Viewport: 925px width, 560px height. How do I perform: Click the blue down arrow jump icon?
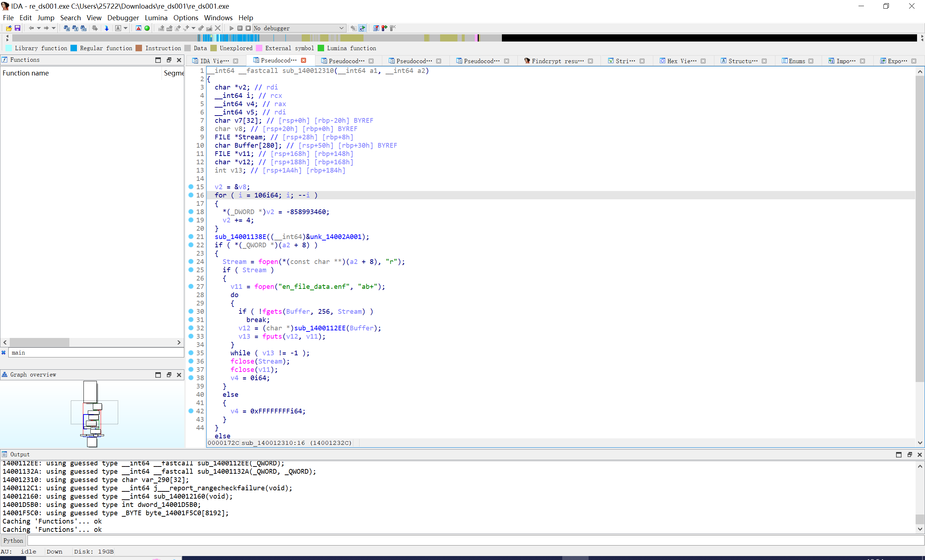coord(107,28)
